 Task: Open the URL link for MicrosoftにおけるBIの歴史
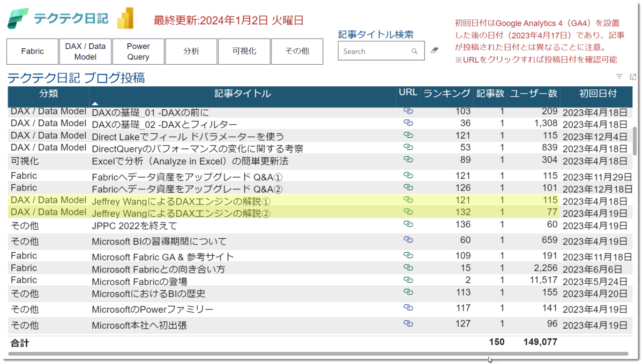tap(408, 292)
